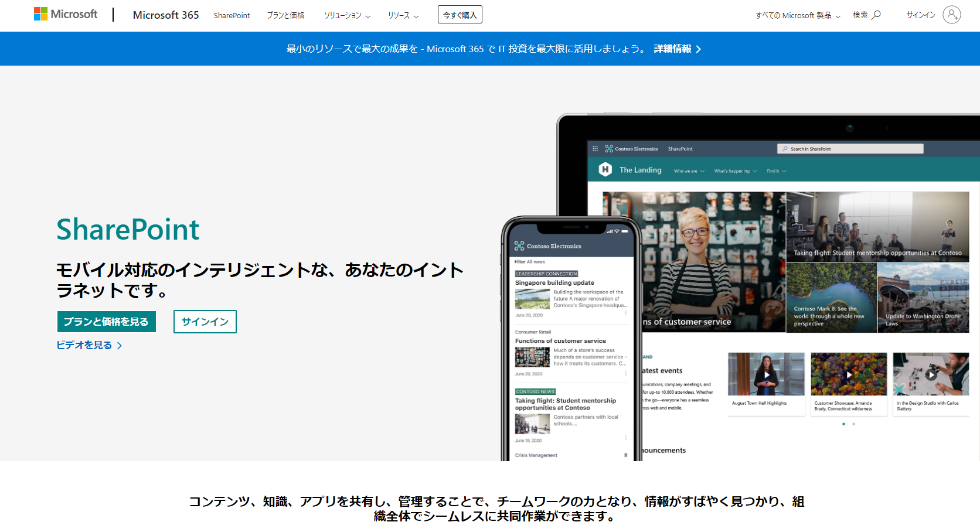Click the SharePoint label in tablet header
This screenshot has height=532, width=980.
click(x=680, y=149)
